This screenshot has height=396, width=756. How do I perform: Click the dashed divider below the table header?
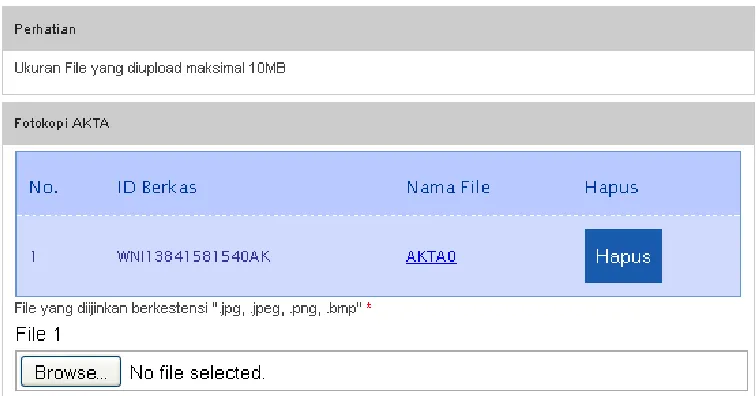(x=378, y=215)
